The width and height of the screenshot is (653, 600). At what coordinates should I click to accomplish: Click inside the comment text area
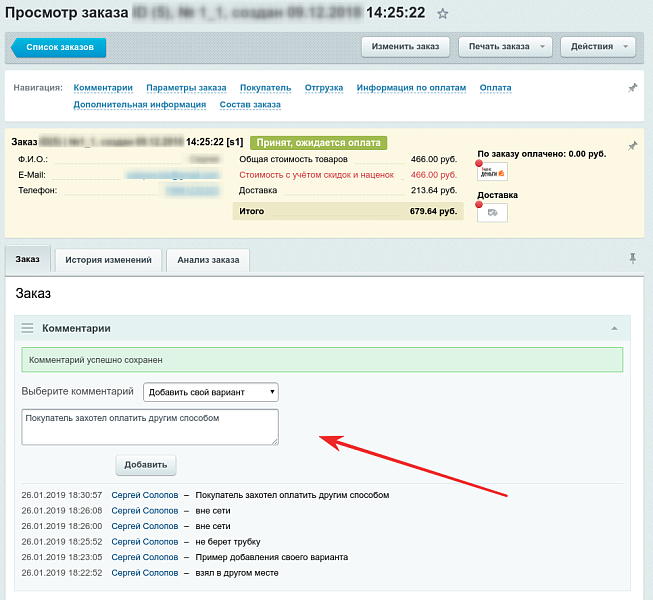150,427
